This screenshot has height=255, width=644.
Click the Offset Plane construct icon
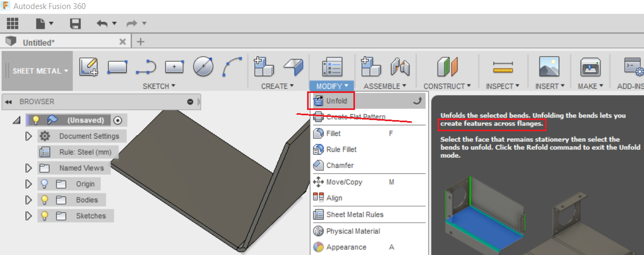448,67
